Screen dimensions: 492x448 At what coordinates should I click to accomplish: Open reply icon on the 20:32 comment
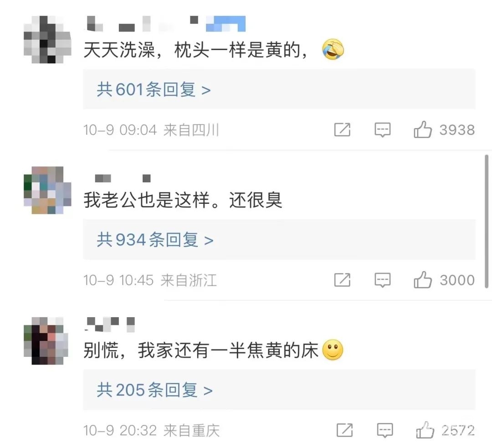click(385, 430)
